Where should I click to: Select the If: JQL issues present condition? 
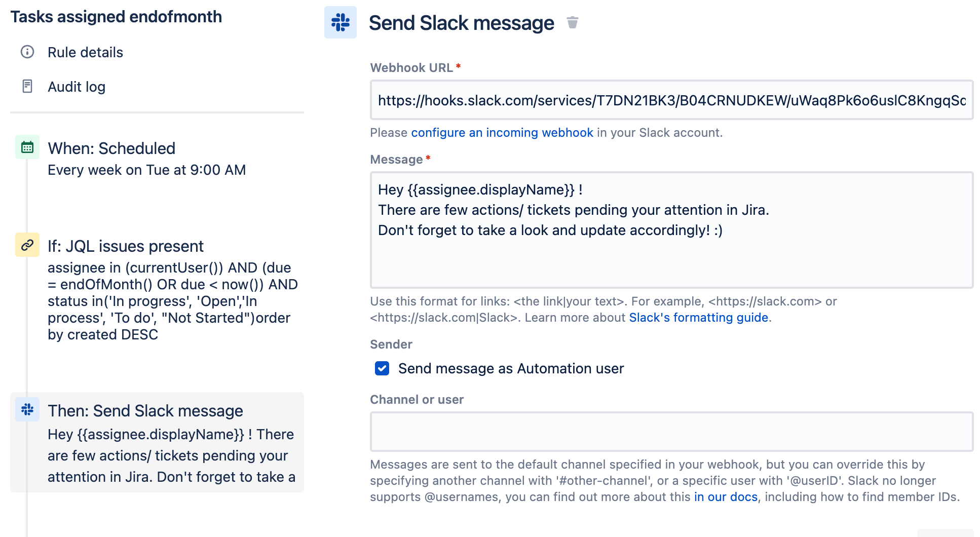point(126,246)
